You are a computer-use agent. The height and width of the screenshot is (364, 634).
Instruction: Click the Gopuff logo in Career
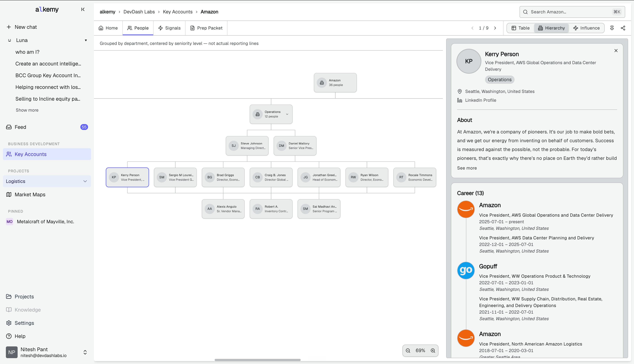[x=466, y=271]
